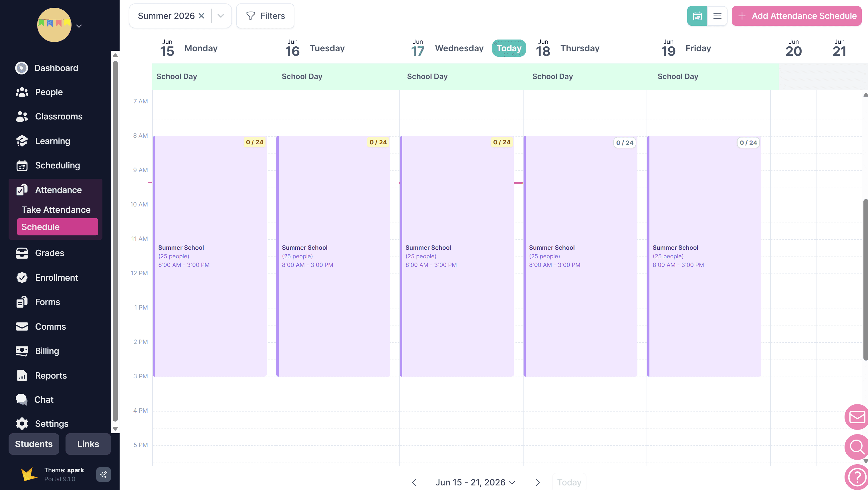Click the teal Today badge
Screen dimensions: 868x490
[509, 48]
